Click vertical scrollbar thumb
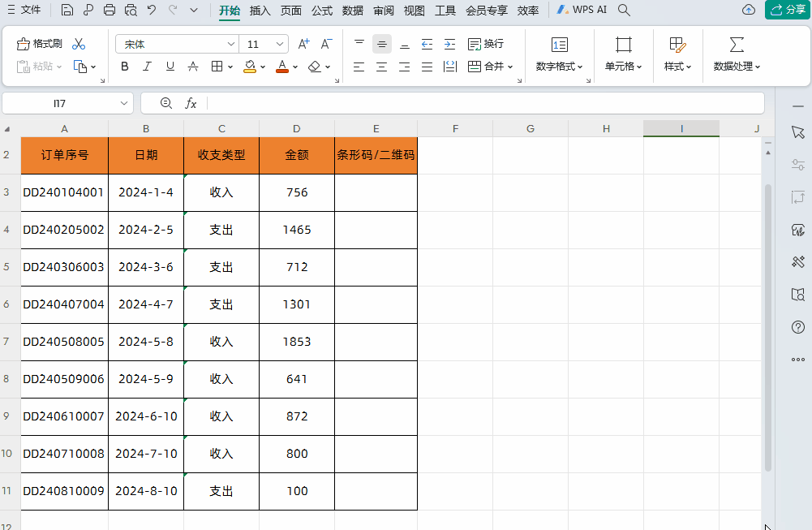Screen dimensions: 812x530 (x=768, y=327)
